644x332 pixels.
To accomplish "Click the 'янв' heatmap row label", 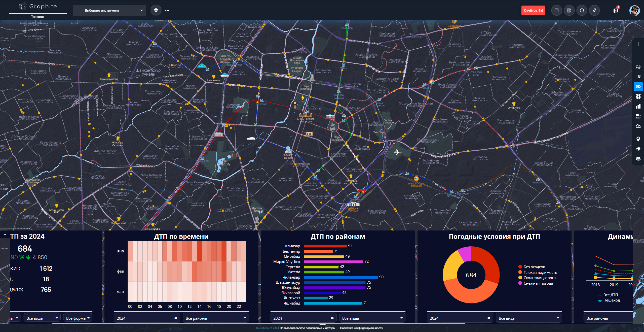I will tap(121, 251).
